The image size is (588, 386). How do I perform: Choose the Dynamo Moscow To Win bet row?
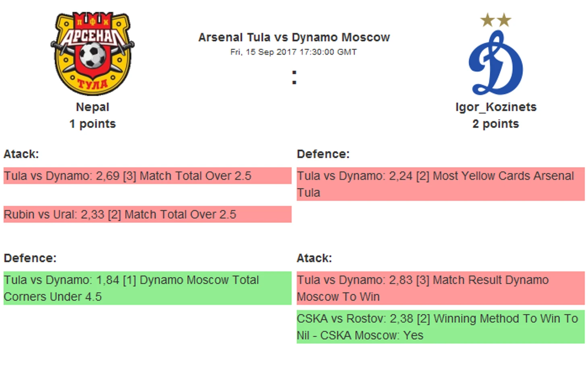click(441, 288)
